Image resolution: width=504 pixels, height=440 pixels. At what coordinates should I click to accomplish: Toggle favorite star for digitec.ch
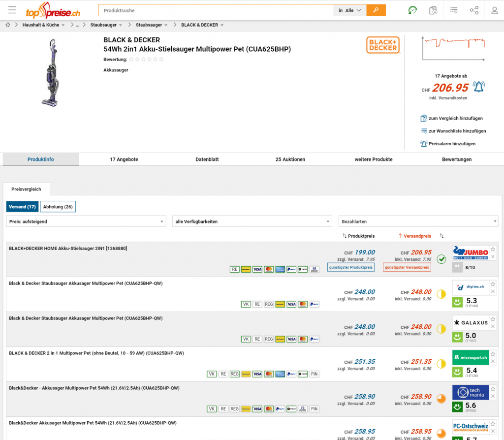[x=493, y=284]
